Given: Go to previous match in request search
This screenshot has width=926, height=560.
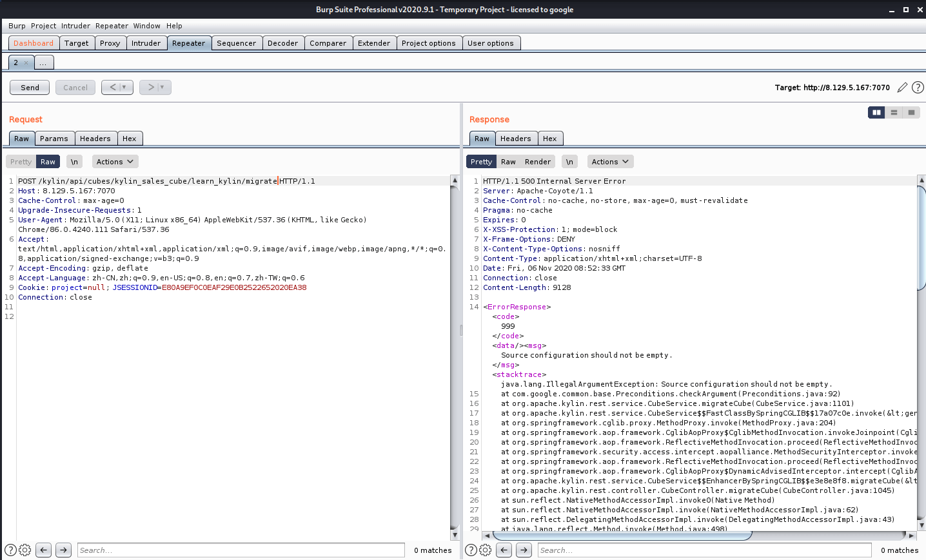Looking at the screenshot, I should 43,550.
